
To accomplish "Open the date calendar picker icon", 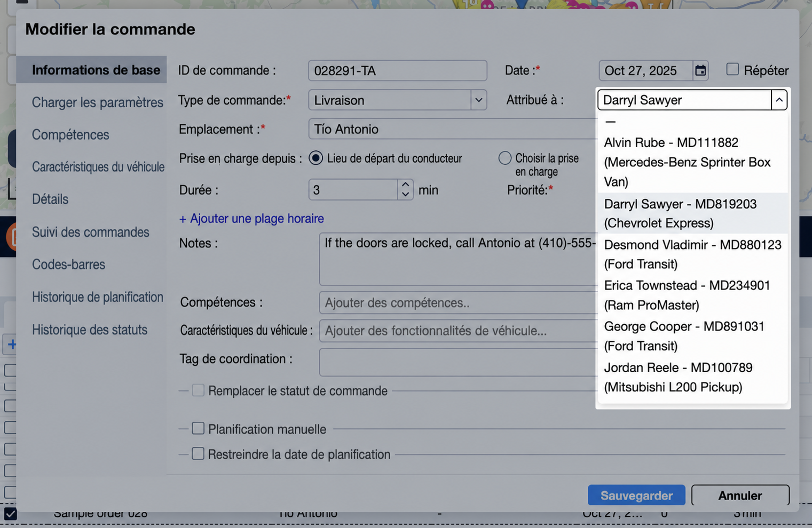I will coord(700,71).
